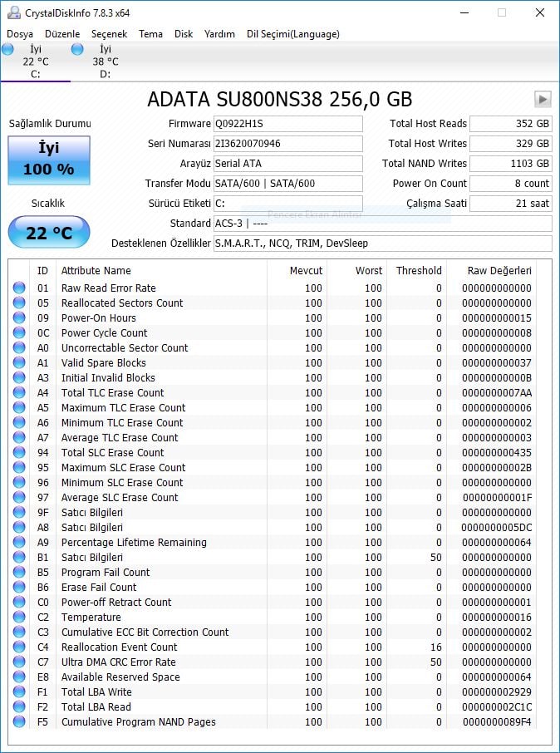The image size is (560, 753).
Task: Click the İyi 100 % health status button
Action: [x=49, y=160]
